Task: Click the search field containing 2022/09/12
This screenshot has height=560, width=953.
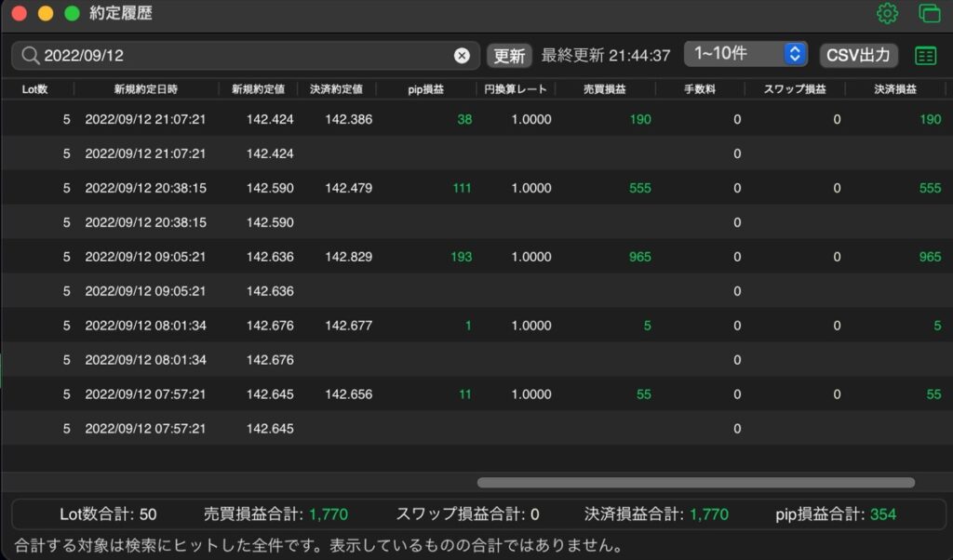Action: [x=246, y=56]
